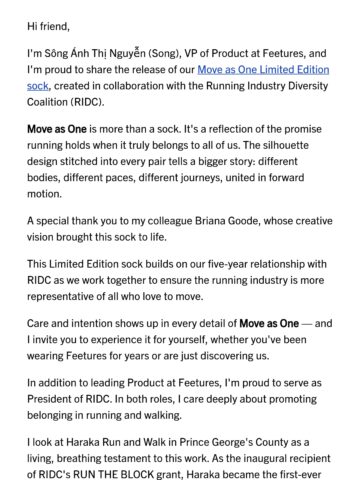Click the bold "Move as One" starting the second paragraph

[x=57, y=129]
